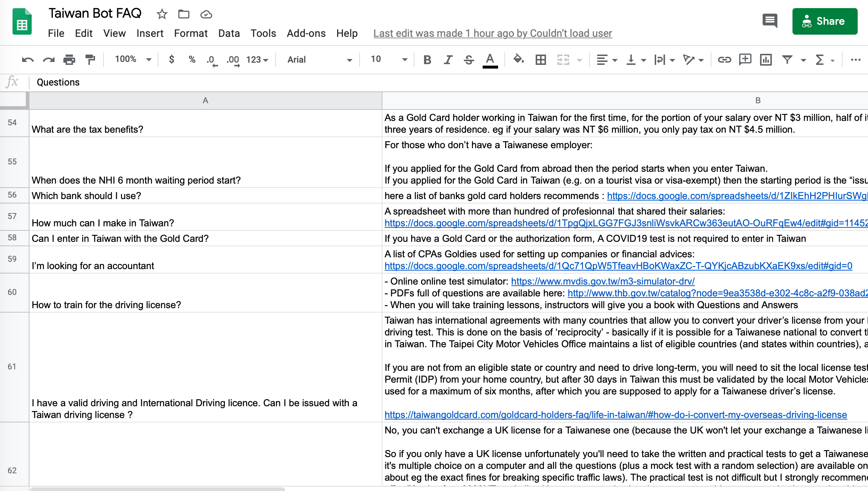Image resolution: width=868 pixels, height=491 pixels.
Task: Open the Functions sigma menu
Action: [x=825, y=60]
